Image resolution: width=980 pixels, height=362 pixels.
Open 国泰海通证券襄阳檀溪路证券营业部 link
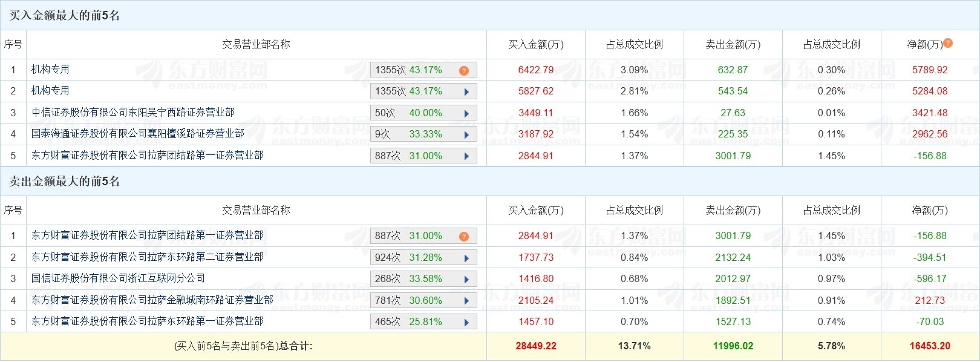pyautogui.click(x=138, y=133)
